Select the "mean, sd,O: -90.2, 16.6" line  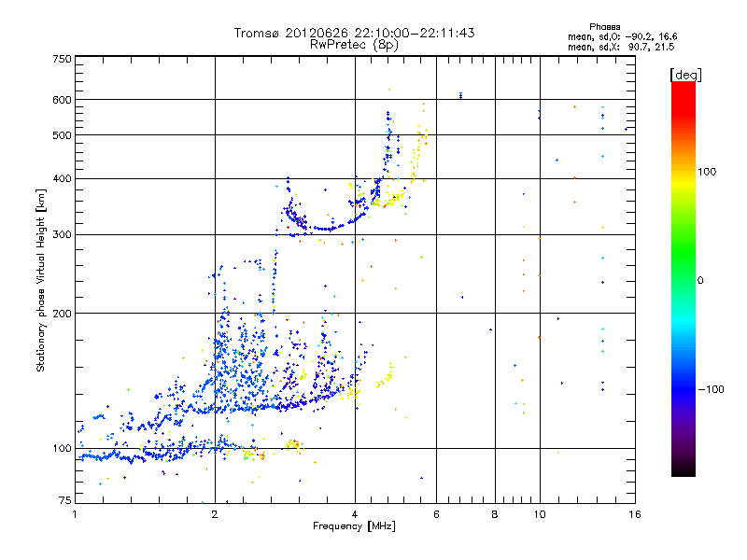pos(622,36)
